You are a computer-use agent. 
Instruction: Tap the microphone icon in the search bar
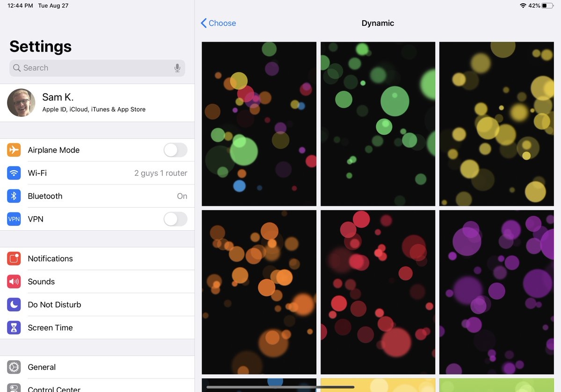[x=177, y=68]
